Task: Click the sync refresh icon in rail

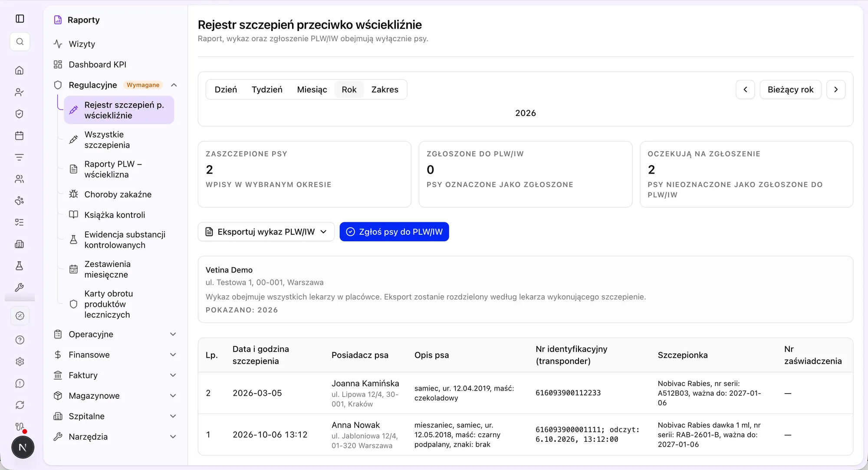Action: pyautogui.click(x=20, y=405)
